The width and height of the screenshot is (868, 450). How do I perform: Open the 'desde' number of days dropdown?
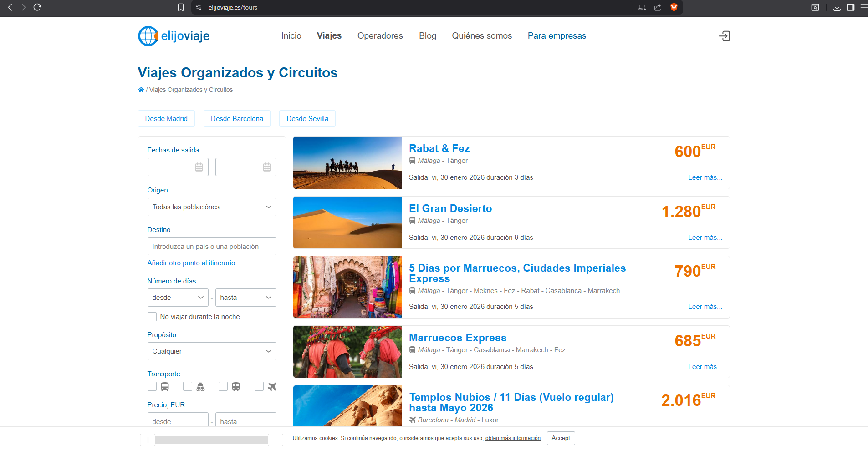[x=178, y=298]
